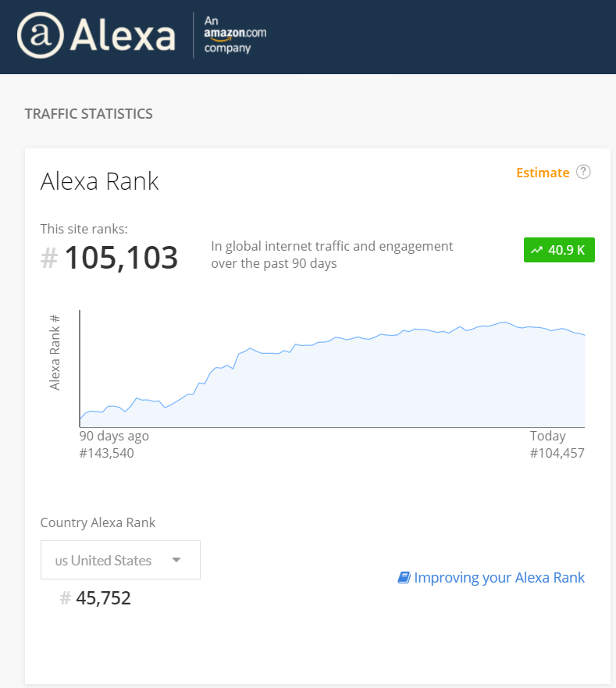Click the #104,457 current rank value
This screenshot has width=616, height=688.
(557, 453)
